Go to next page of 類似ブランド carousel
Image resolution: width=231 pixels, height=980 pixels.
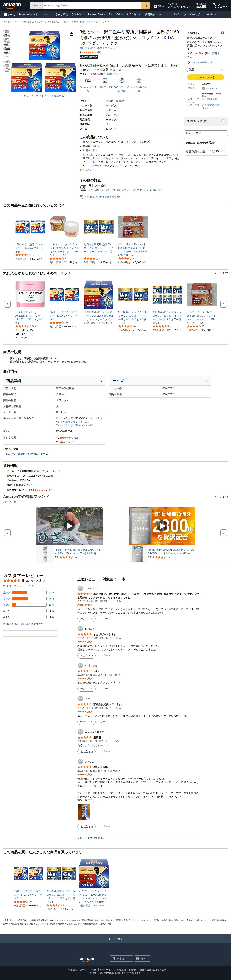pyautogui.click(x=224, y=533)
